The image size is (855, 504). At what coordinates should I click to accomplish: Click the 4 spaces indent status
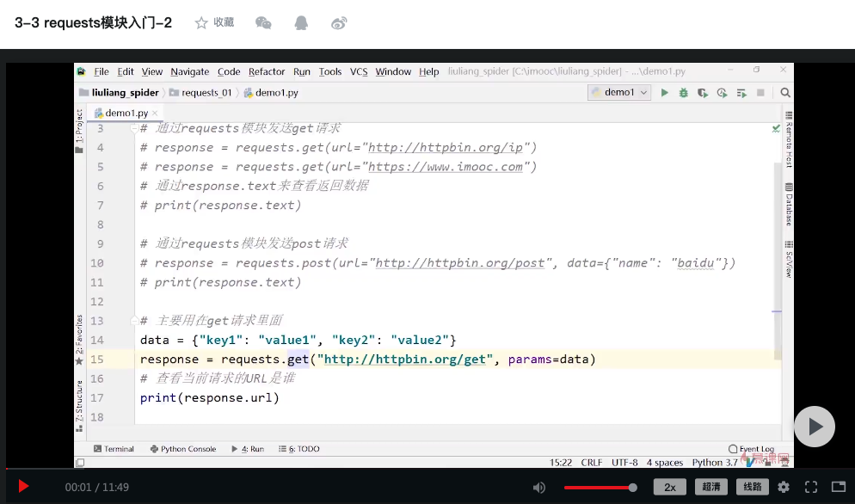[x=665, y=463]
